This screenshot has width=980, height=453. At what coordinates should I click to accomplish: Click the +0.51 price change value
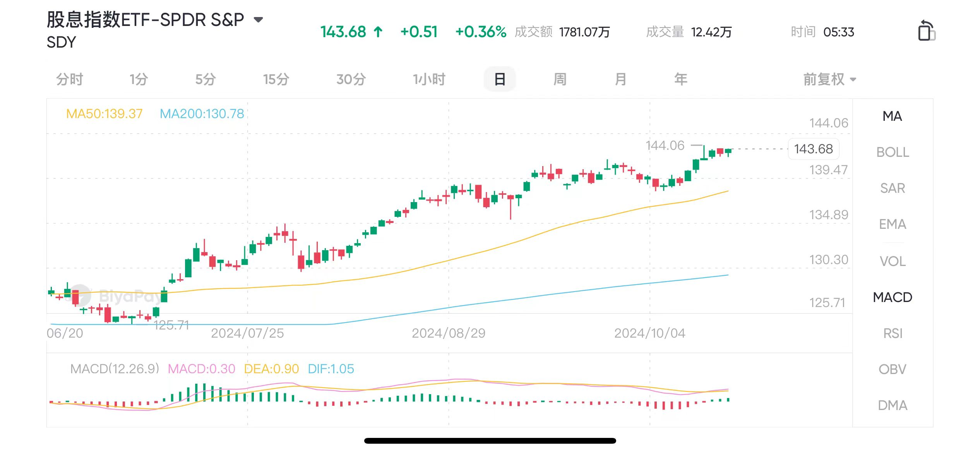(419, 32)
